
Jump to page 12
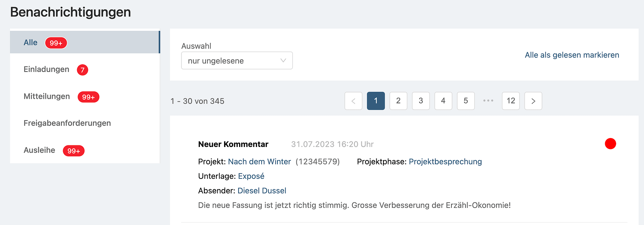coord(511,101)
